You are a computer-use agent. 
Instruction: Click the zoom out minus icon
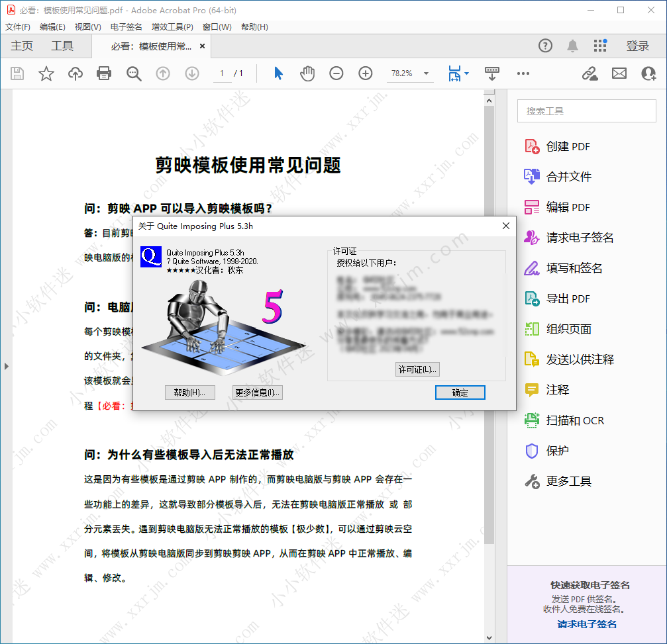[336, 73]
